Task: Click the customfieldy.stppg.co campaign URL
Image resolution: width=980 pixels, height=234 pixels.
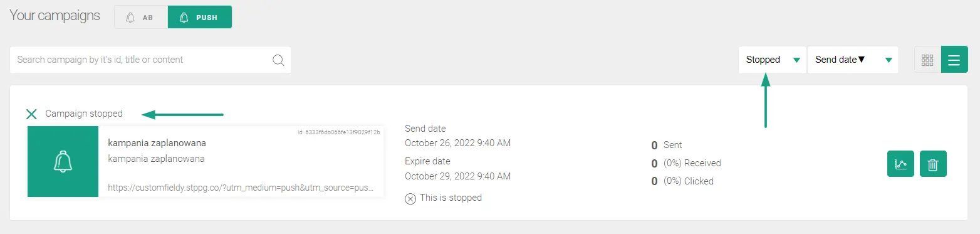Action: click(x=241, y=187)
